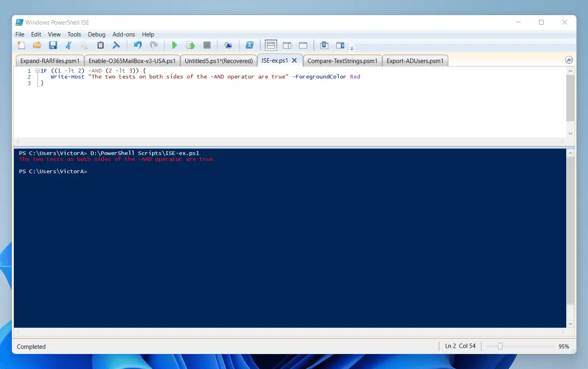Click line number 3 in the editor
This screenshot has height=369, width=588.
point(29,83)
